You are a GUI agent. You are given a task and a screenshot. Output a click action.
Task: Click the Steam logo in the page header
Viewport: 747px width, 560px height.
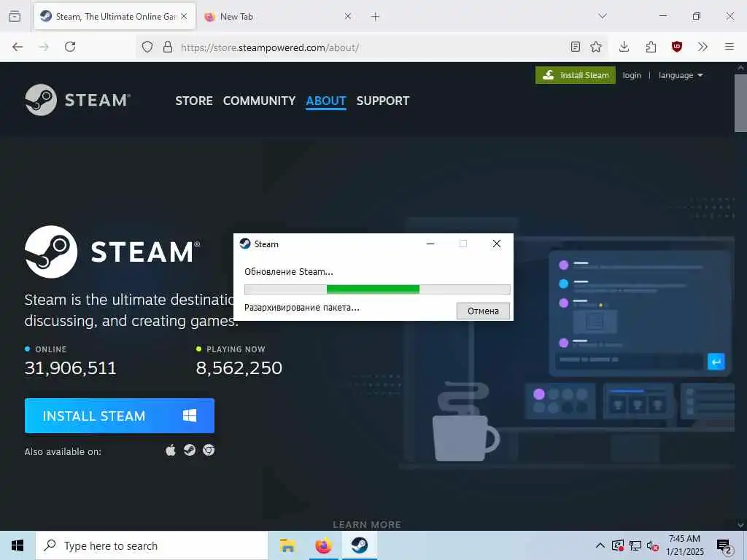click(x=77, y=100)
